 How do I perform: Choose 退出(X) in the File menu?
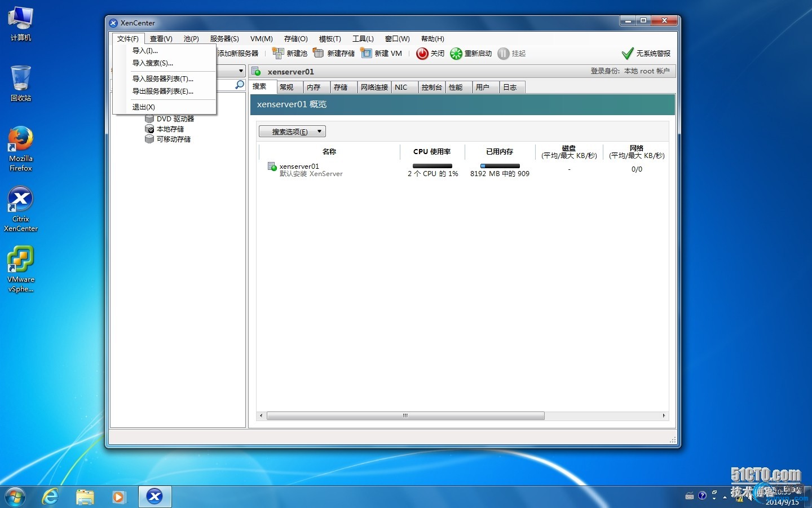click(x=143, y=107)
